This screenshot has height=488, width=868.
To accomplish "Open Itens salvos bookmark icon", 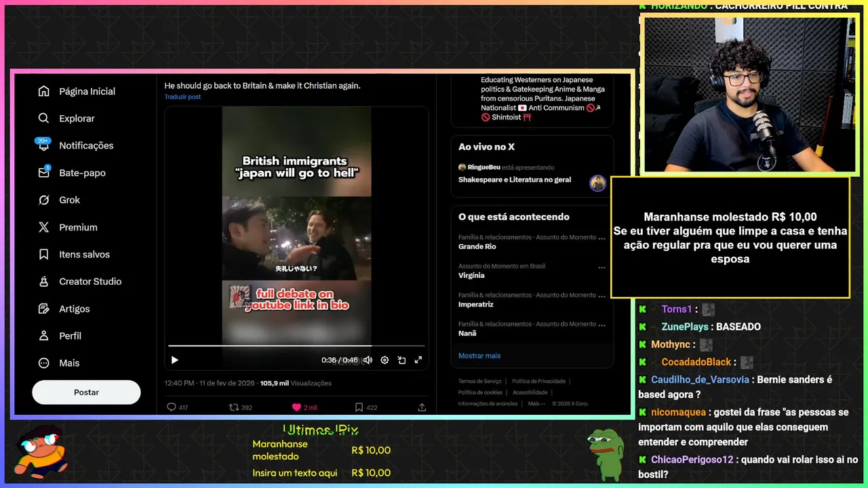I will pyautogui.click(x=44, y=254).
